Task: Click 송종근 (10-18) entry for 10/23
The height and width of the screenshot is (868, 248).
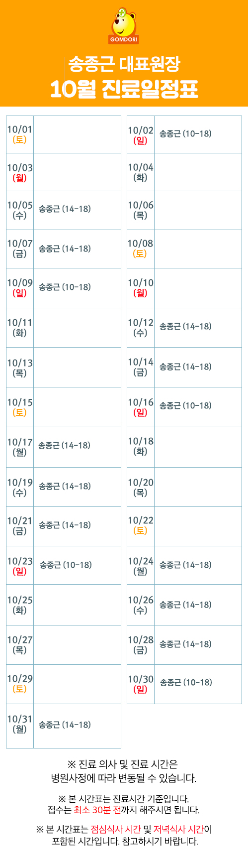Action: (x=66, y=565)
